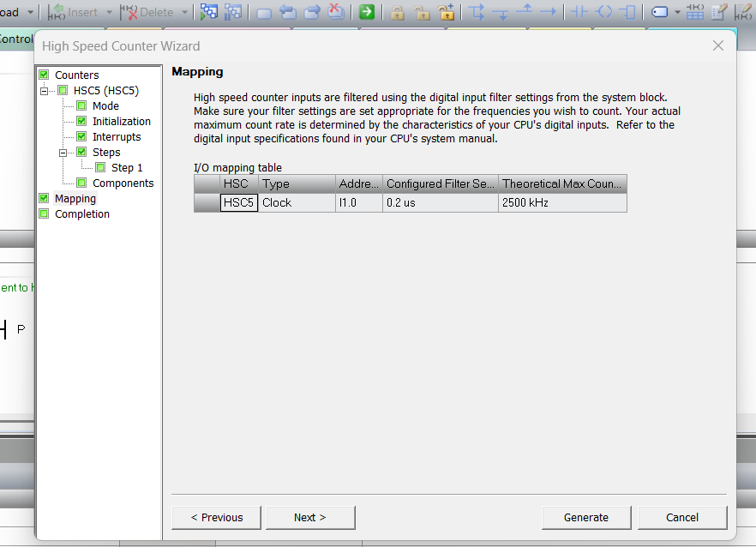Click the box instruction toolbar icon
The image size is (756, 547).
(x=628, y=12)
